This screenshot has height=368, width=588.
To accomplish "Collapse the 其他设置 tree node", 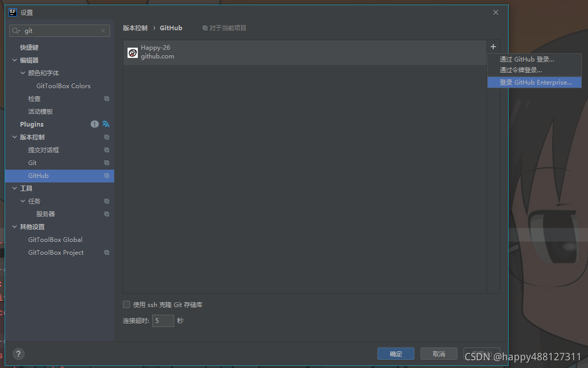I will click(x=15, y=227).
